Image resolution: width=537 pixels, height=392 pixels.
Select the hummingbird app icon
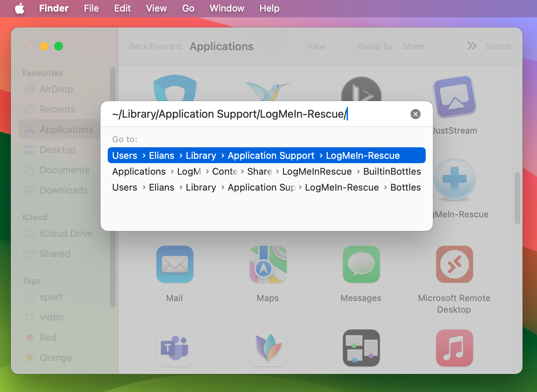[x=268, y=92]
